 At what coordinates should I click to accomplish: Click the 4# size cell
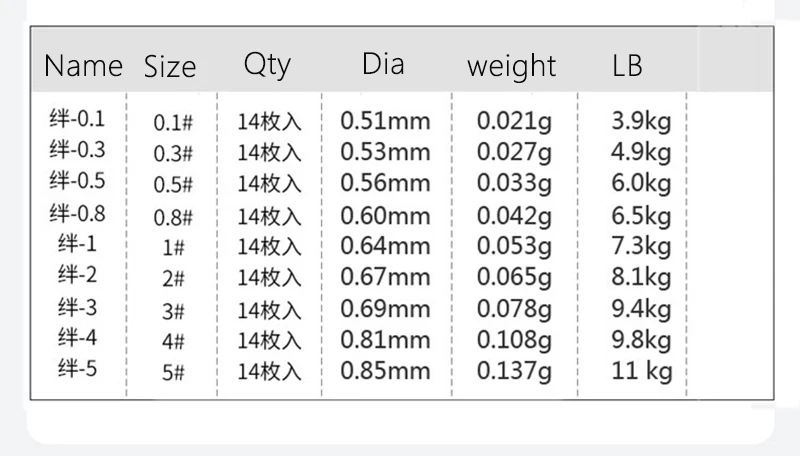172,341
